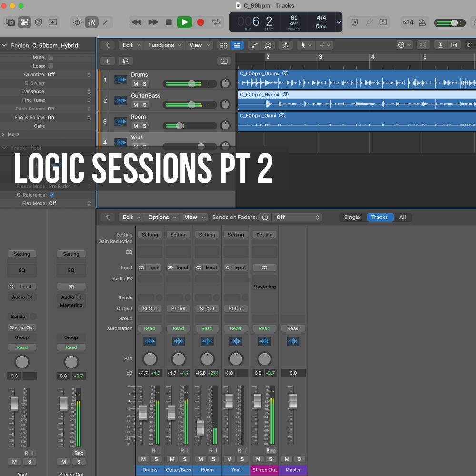
Task: Toggle the Count-in 1234 icon
Action: [408, 22]
